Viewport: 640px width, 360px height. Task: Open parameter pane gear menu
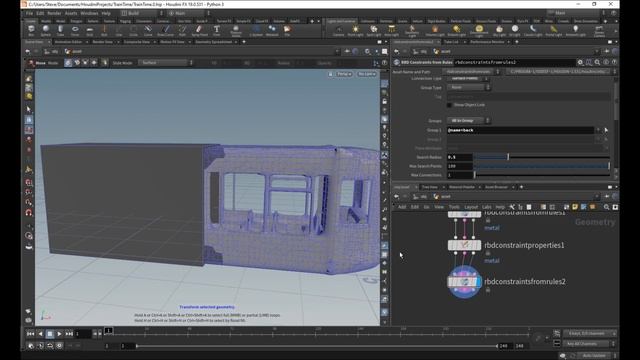(x=580, y=62)
